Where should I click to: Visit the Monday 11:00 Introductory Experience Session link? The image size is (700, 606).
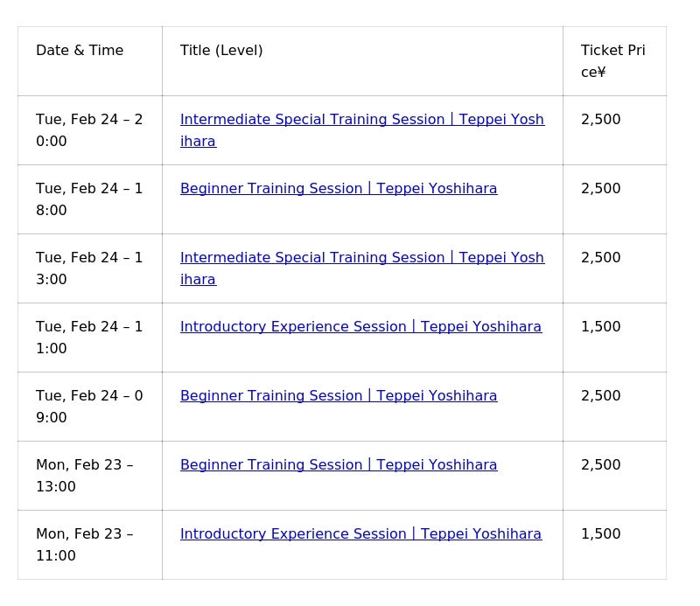click(x=360, y=534)
